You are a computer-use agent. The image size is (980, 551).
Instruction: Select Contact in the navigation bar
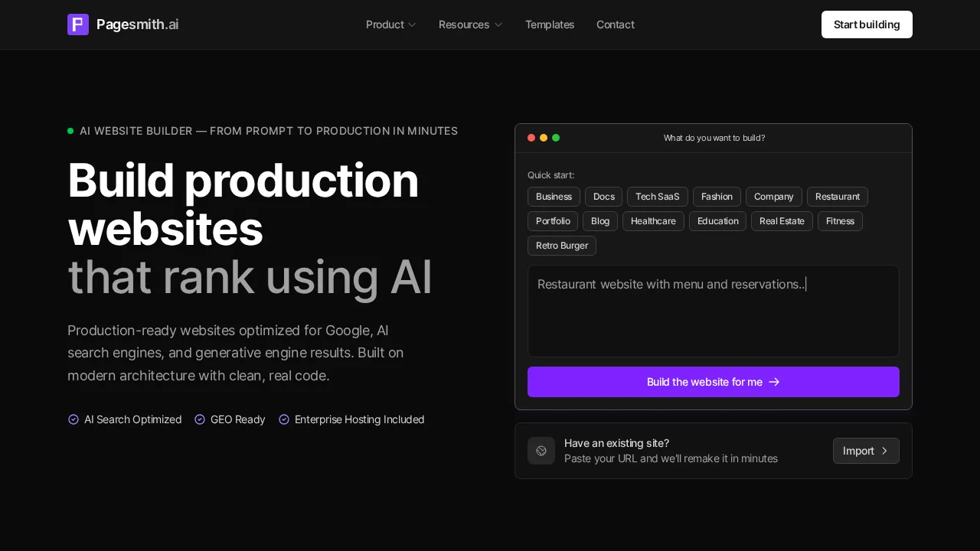[x=616, y=24]
